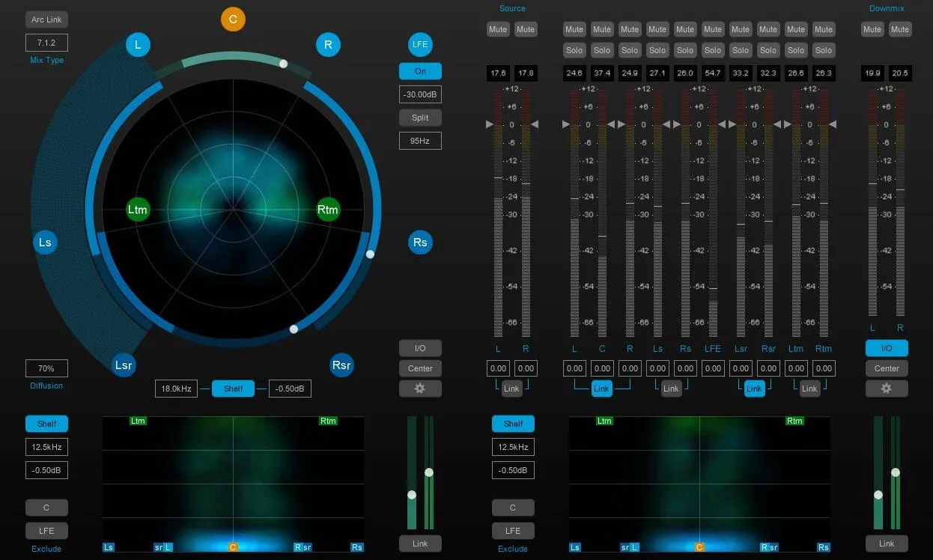Image resolution: width=933 pixels, height=560 pixels.
Task: Select the L speaker icon on the surround ring
Action: point(137,45)
